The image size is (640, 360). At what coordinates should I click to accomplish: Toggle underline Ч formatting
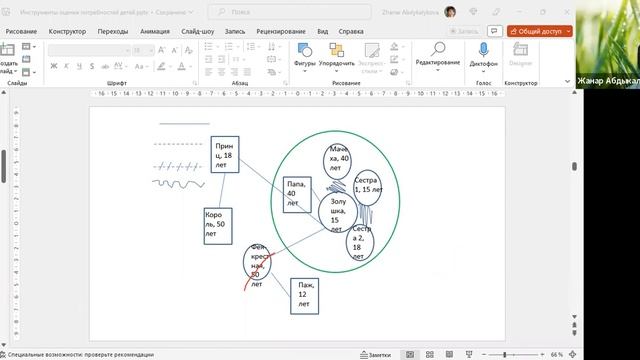pos(79,66)
